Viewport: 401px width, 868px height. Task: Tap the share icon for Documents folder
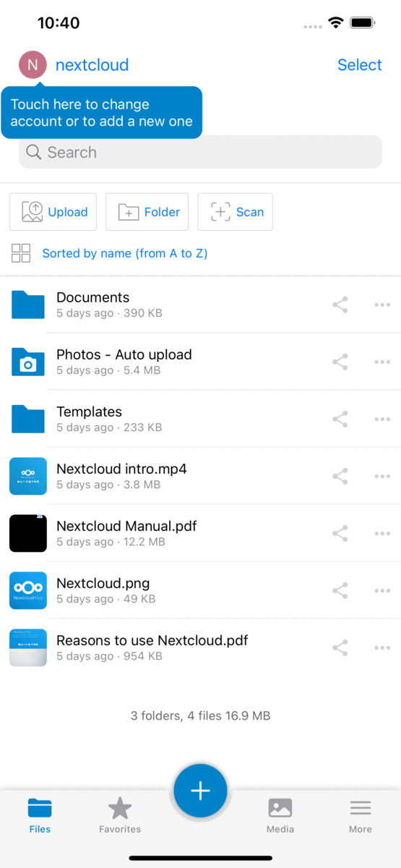(x=340, y=305)
